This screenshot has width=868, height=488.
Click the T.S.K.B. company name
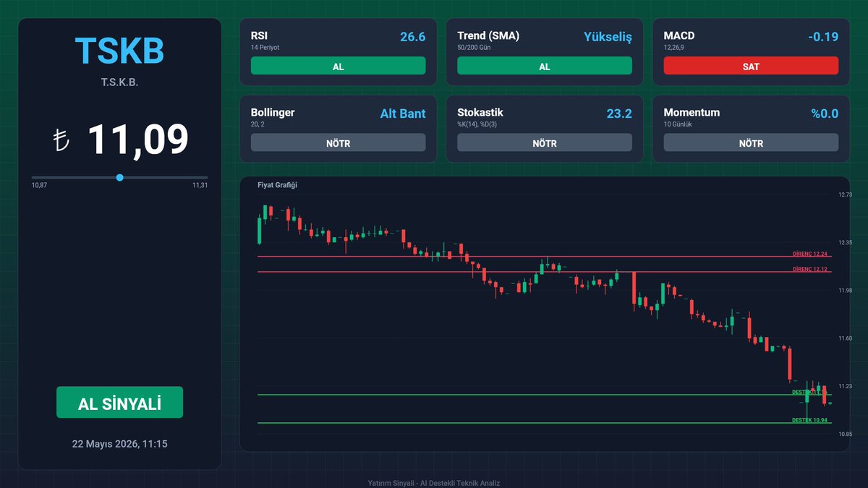pyautogui.click(x=119, y=82)
